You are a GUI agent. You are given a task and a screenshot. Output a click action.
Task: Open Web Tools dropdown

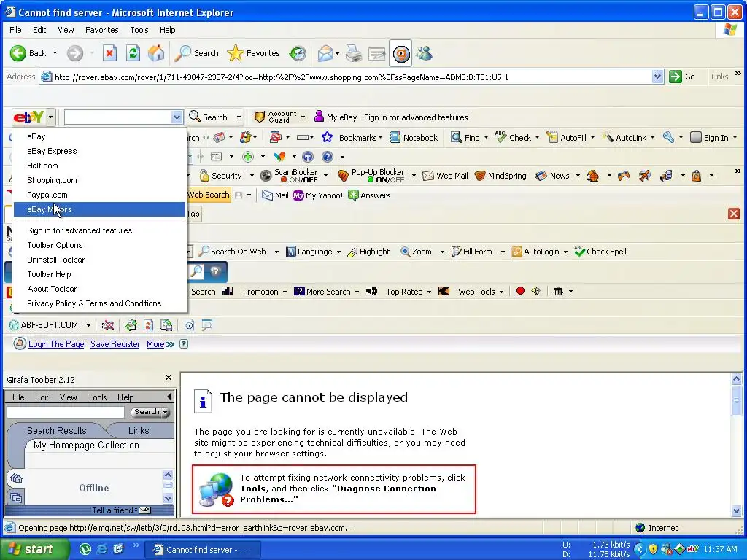(481, 292)
